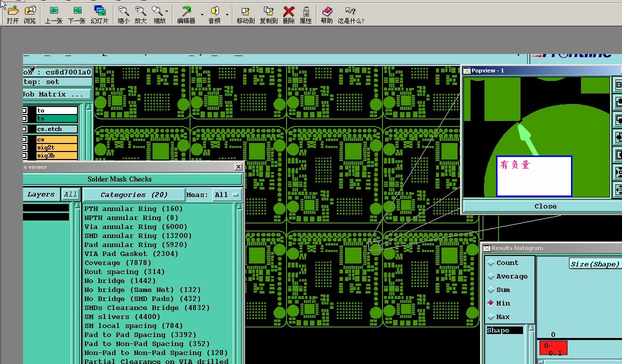This screenshot has width=622, height=364.
Task: Click the red 0-0.1 histogram bar
Action: pyautogui.click(x=553, y=348)
